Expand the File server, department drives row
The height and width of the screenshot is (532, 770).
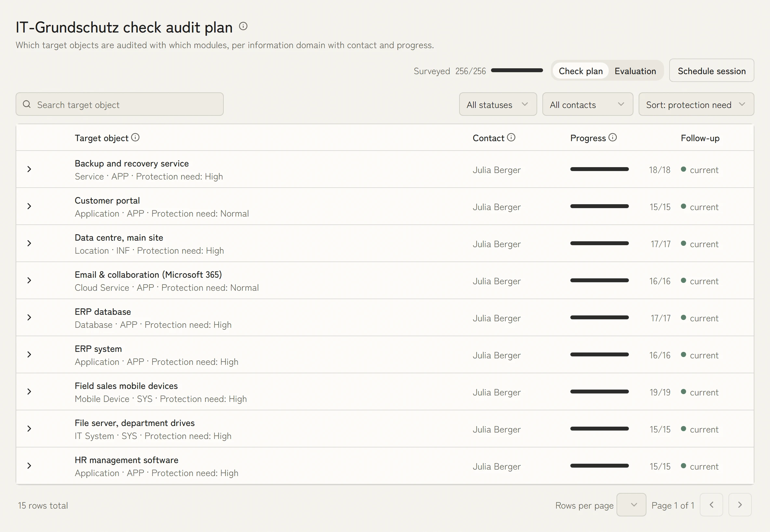coord(29,428)
